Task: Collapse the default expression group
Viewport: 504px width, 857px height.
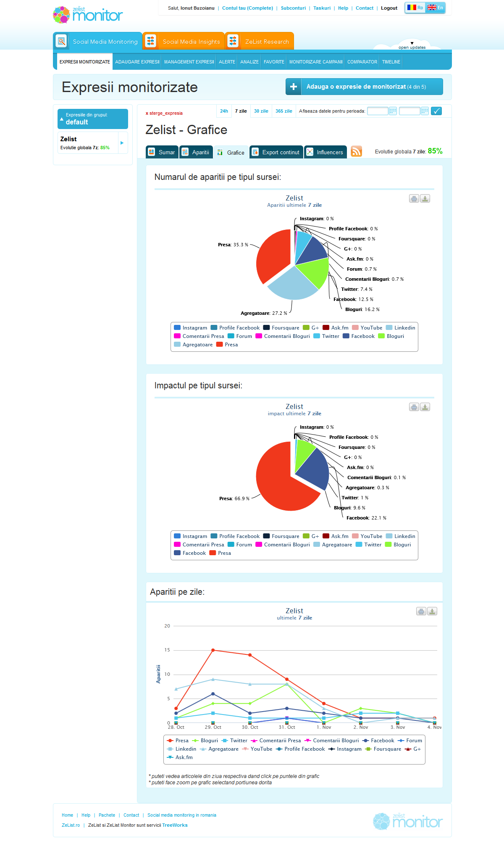Action: [93, 119]
